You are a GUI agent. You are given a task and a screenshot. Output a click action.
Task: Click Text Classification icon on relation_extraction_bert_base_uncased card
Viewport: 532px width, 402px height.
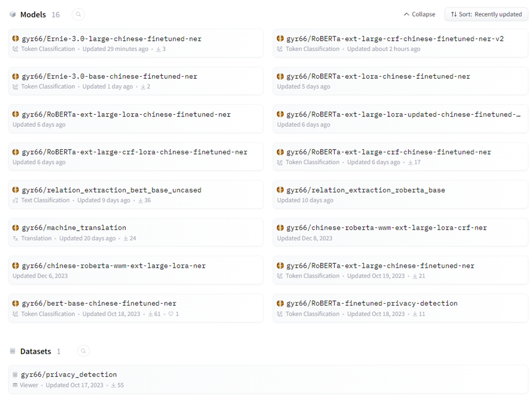click(15, 200)
